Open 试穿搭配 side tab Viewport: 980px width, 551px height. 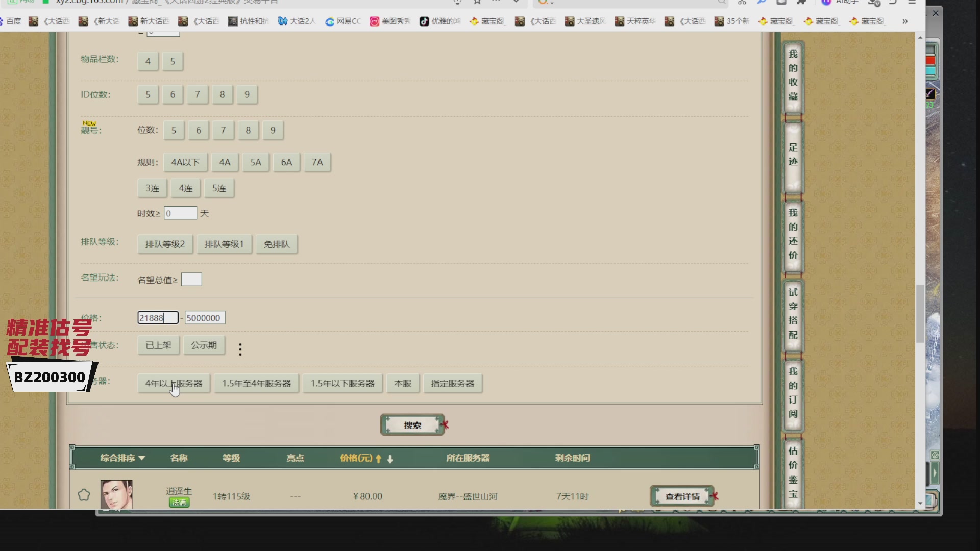click(793, 314)
